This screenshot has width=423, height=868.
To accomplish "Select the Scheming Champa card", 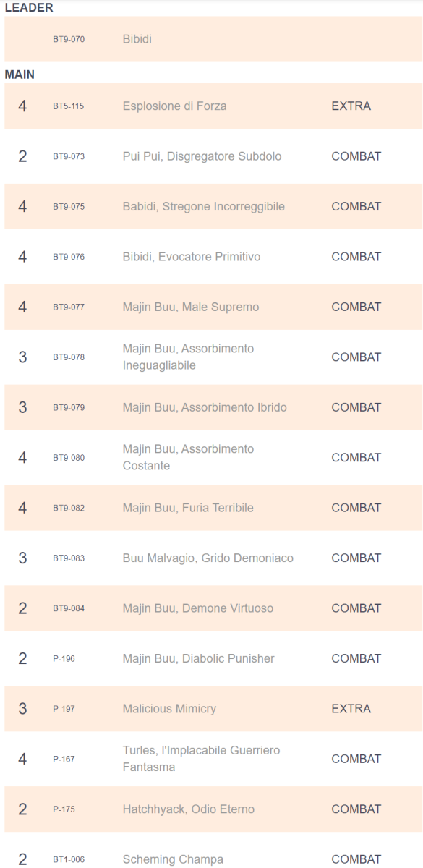I will click(x=173, y=860).
